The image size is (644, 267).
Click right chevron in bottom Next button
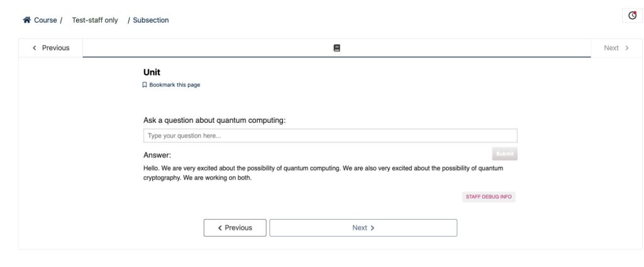click(372, 228)
